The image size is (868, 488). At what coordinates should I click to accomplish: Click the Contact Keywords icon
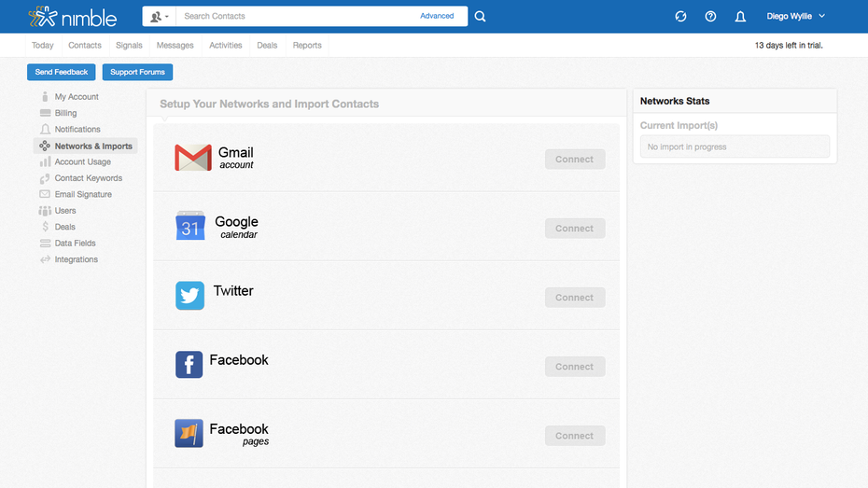[x=45, y=178]
